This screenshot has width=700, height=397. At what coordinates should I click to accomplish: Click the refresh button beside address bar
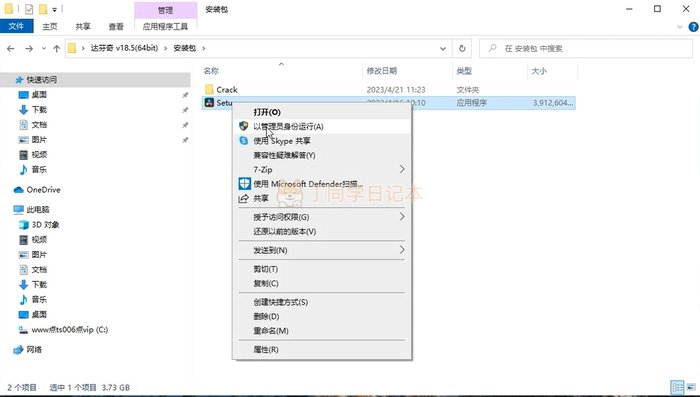tap(462, 48)
